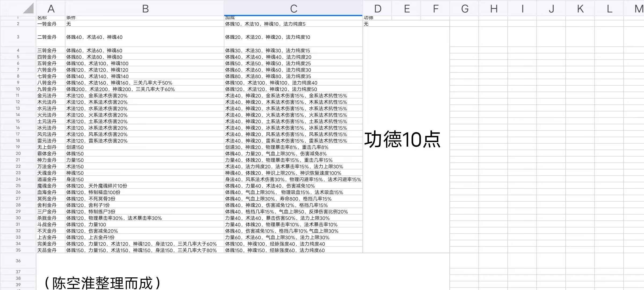Image resolution: width=644 pixels, height=290 pixels.
Task: Click cell '剑道30，神魂20，物理暴击率8%，重击几率8%'
Action: tap(293, 147)
